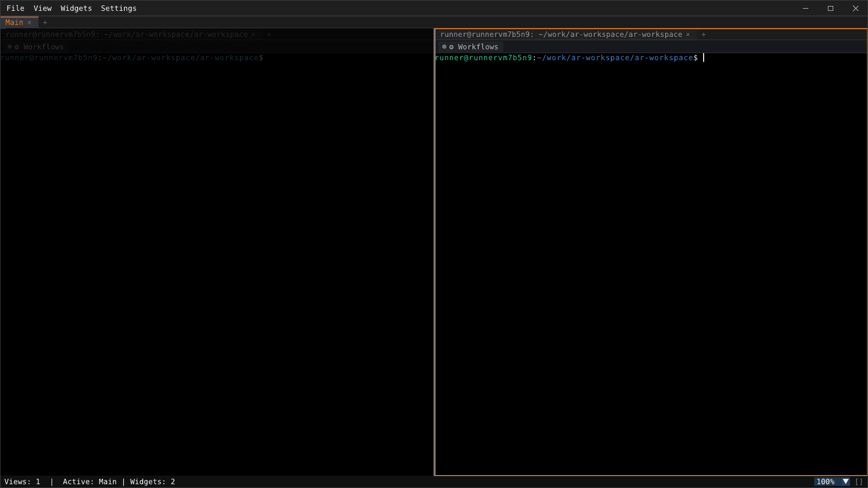Click the 'Views: 1' status text

[x=22, y=481]
